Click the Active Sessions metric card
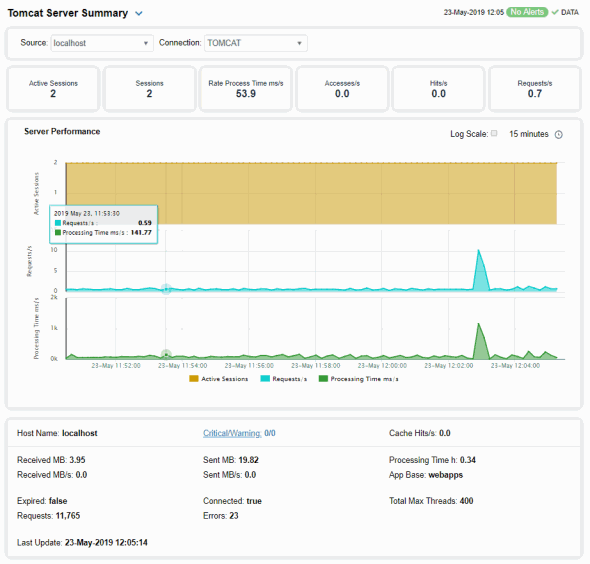 coord(53,89)
